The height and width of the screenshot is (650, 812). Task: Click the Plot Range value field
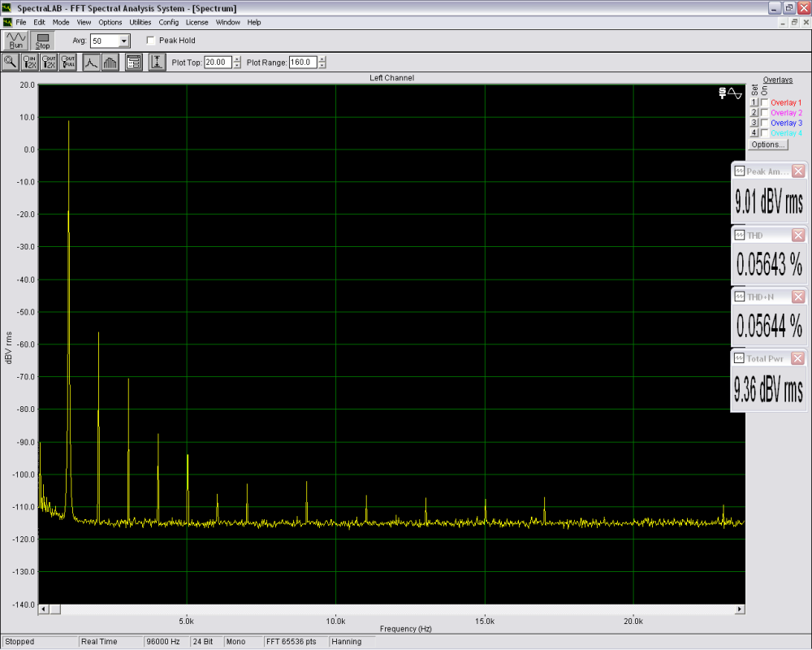coord(303,63)
